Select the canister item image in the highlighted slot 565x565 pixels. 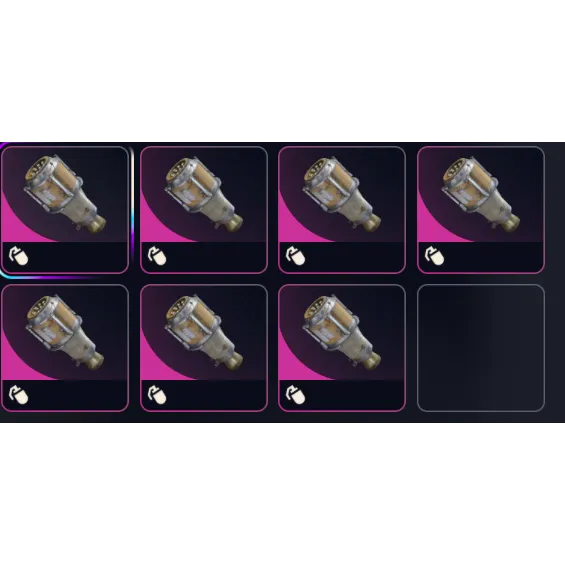click(x=65, y=193)
